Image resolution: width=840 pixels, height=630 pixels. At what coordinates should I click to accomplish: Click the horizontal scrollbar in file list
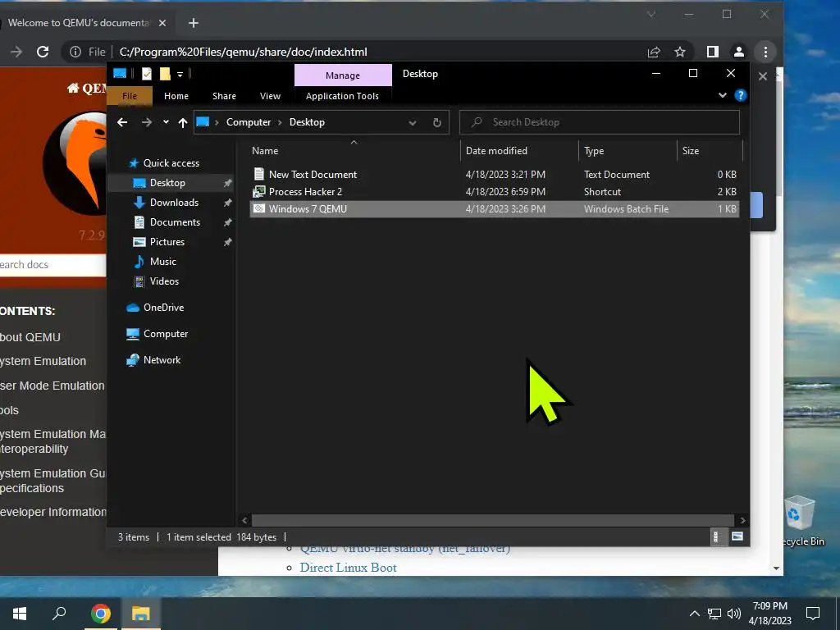[492, 520]
